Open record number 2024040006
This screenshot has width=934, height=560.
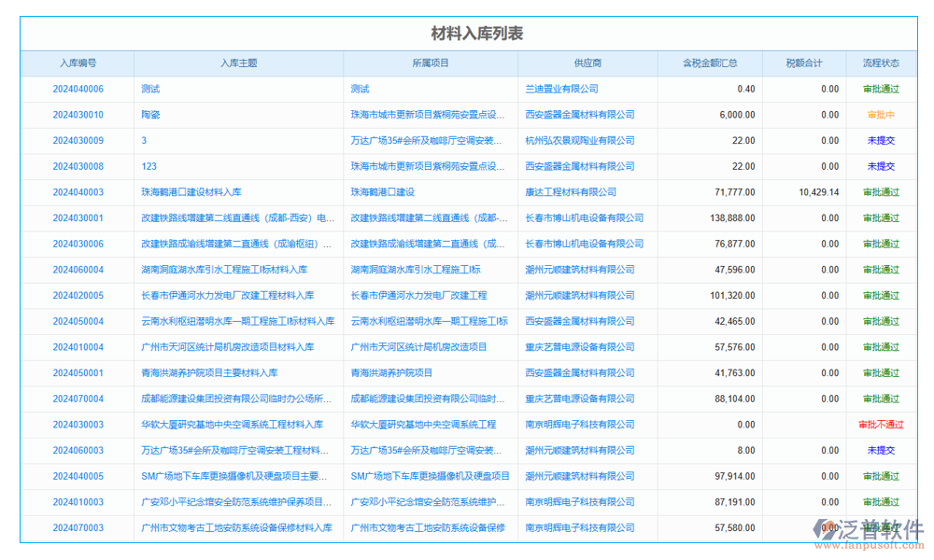78,90
